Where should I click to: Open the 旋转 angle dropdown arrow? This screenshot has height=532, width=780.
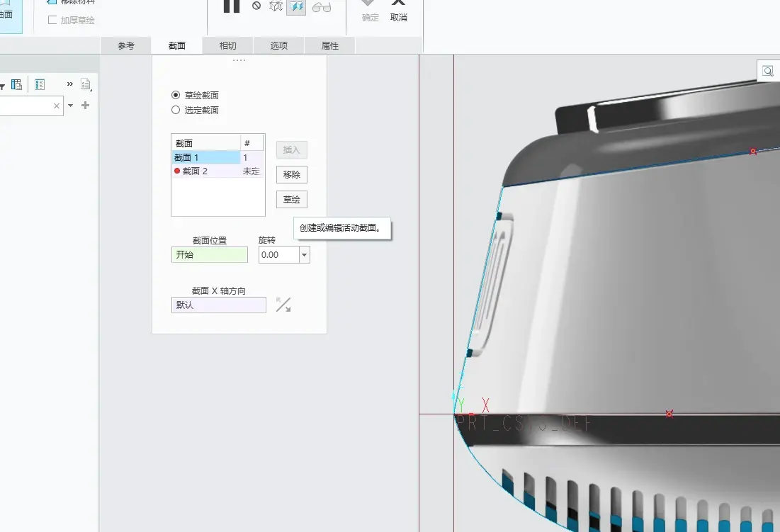click(304, 255)
